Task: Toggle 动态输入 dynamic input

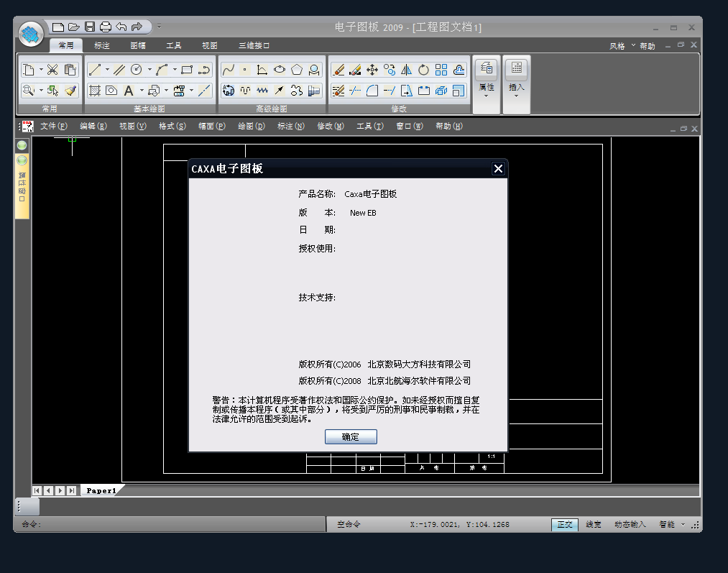Action: coord(630,525)
